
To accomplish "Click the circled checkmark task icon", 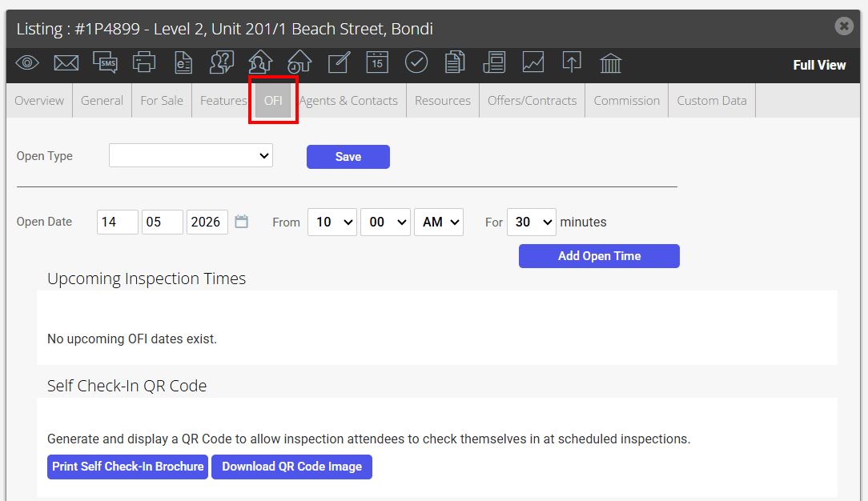I will coord(416,62).
